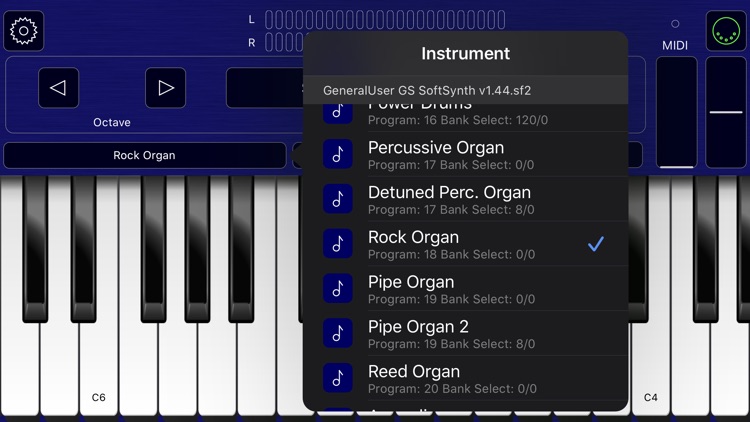Click note icon beside Percussive Organ
Screen dimensions: 750x422
338,154
